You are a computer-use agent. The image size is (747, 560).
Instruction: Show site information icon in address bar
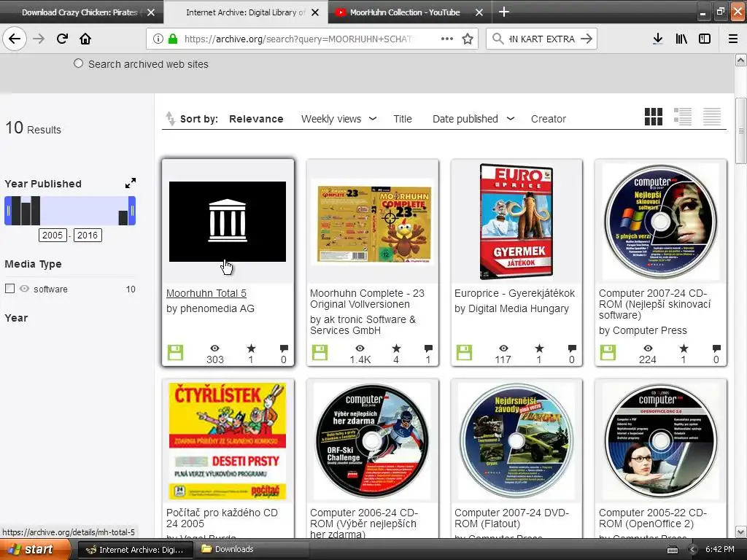pos(158,39)
